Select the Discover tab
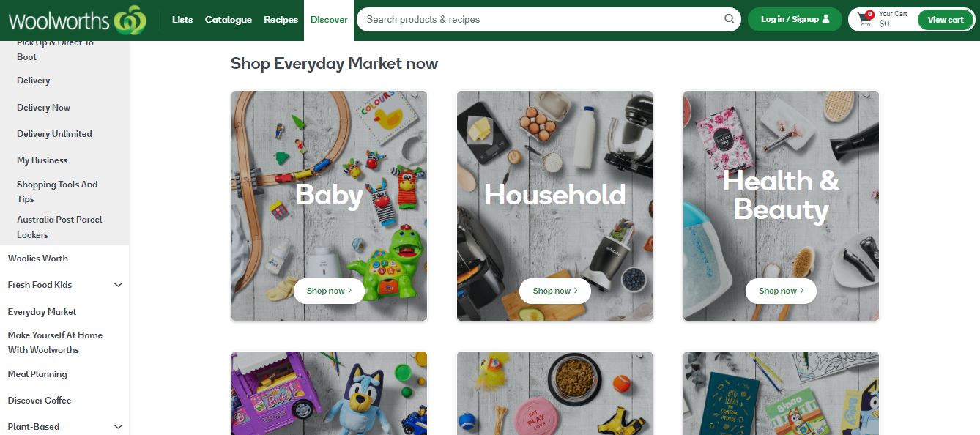 (329, 20)
